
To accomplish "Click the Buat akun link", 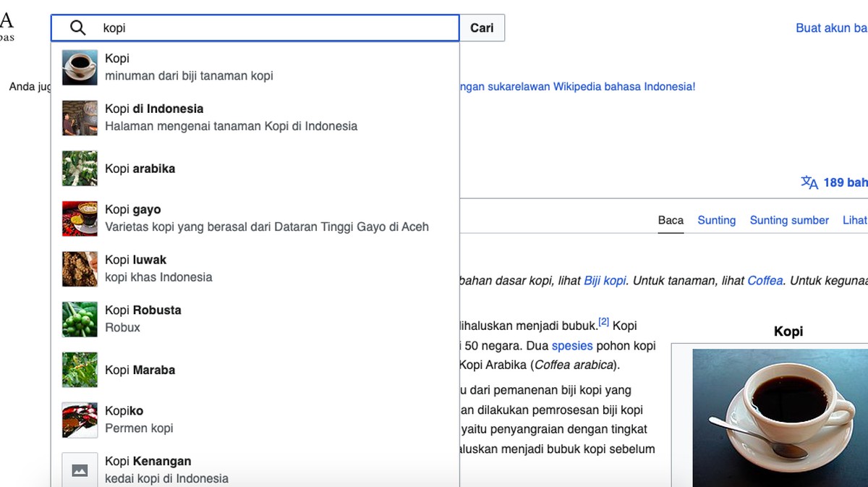I will [x=830, y=28].
